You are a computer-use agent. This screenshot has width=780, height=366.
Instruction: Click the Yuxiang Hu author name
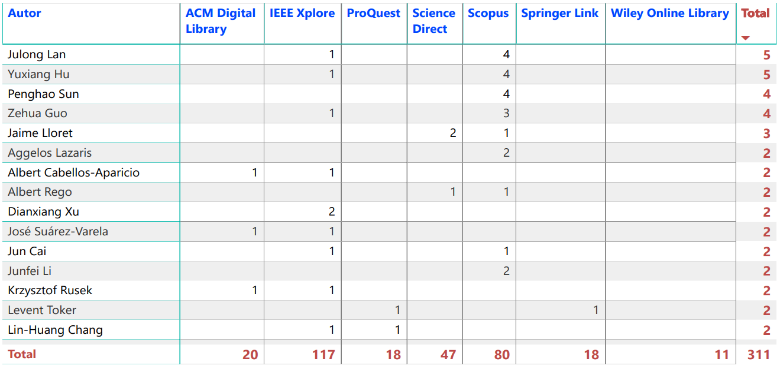(38, 74)
